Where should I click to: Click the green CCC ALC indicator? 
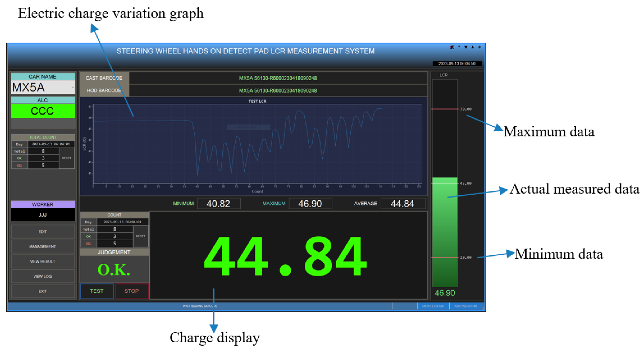(x=43, y=111)
